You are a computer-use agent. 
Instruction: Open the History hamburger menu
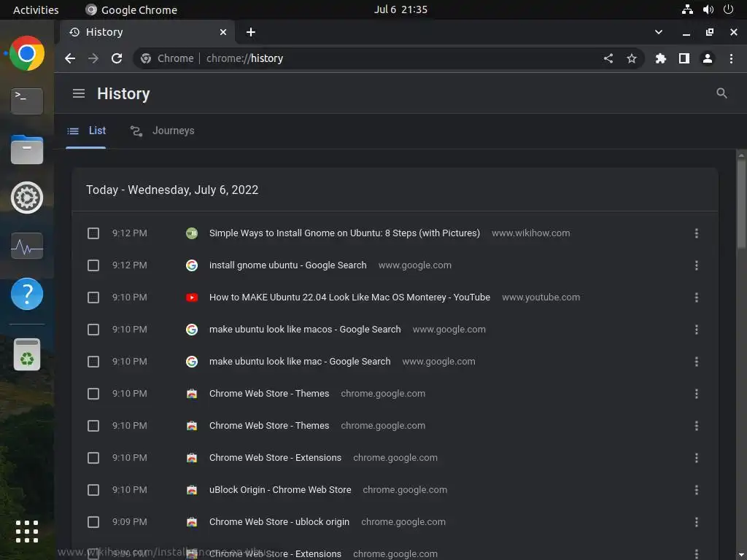click(x=79, y=93)
